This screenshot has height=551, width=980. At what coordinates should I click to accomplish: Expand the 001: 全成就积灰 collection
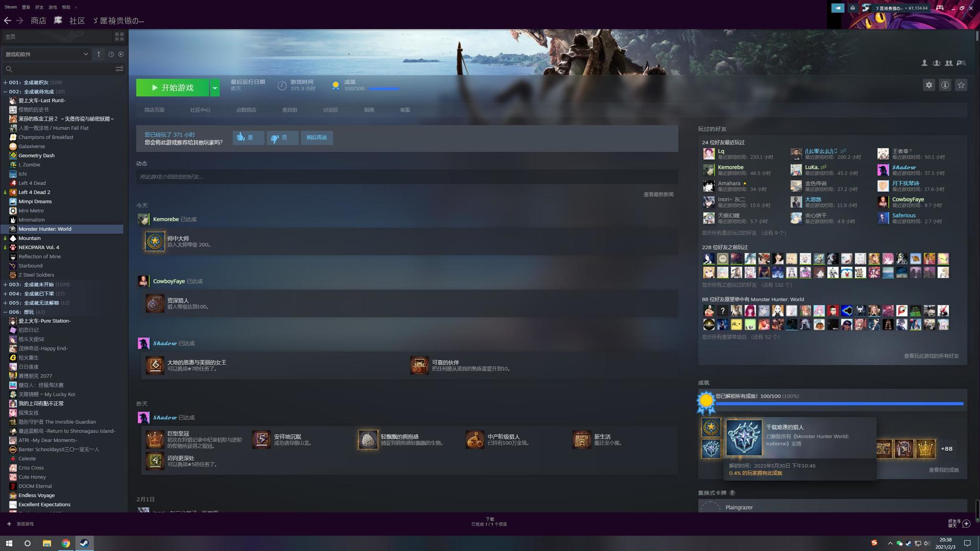[x=5, y=82]
